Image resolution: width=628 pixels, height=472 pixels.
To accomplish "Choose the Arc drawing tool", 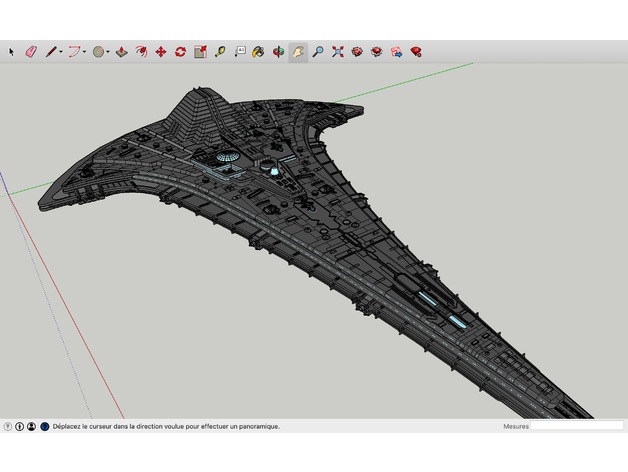I will coord(74,52).
